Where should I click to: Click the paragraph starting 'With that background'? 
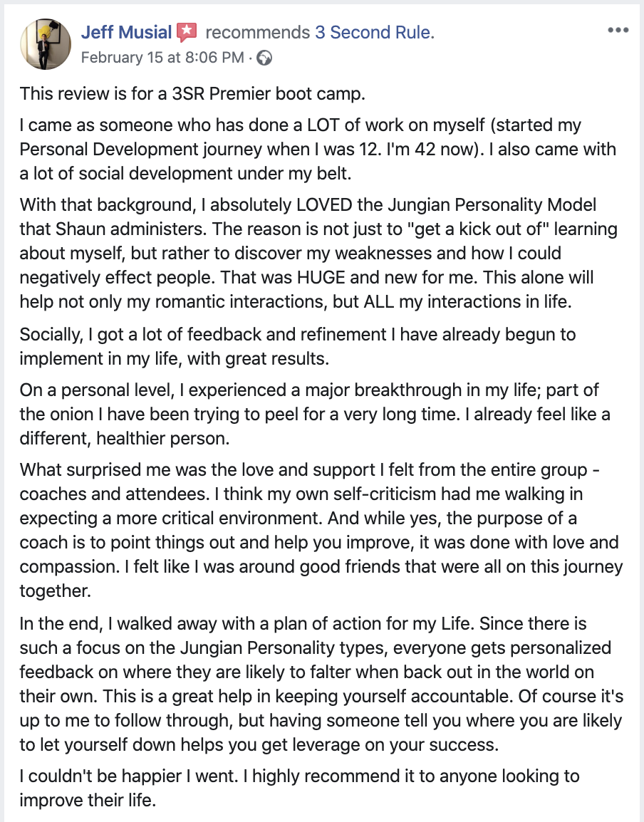click(x=318, y=253)
